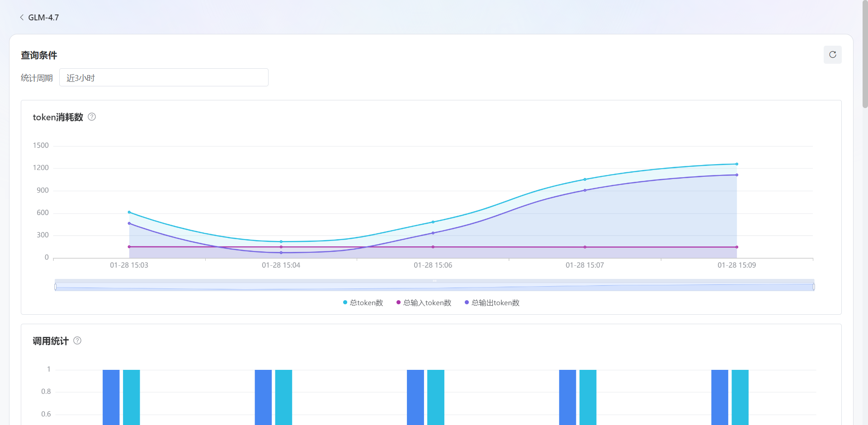Click rightmost cyan bar in 调用统计 chart
Screen dimensions: 868x425
[x=740, y=397]
